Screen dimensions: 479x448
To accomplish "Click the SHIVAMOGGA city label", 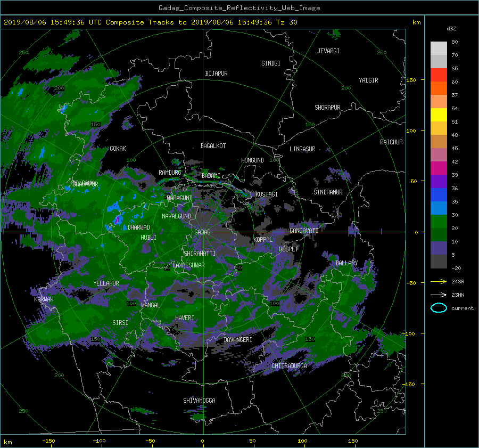I will (x=199, y=400).
